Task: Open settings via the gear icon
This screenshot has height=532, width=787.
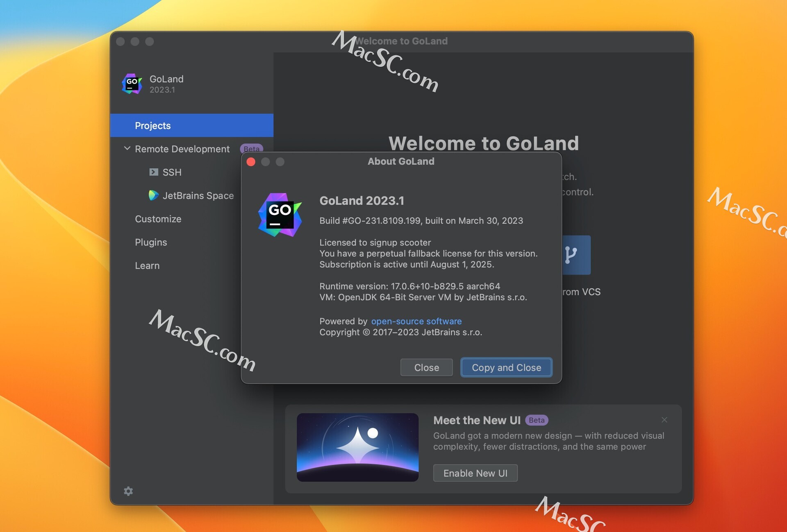Action: (x=128, y=491)
